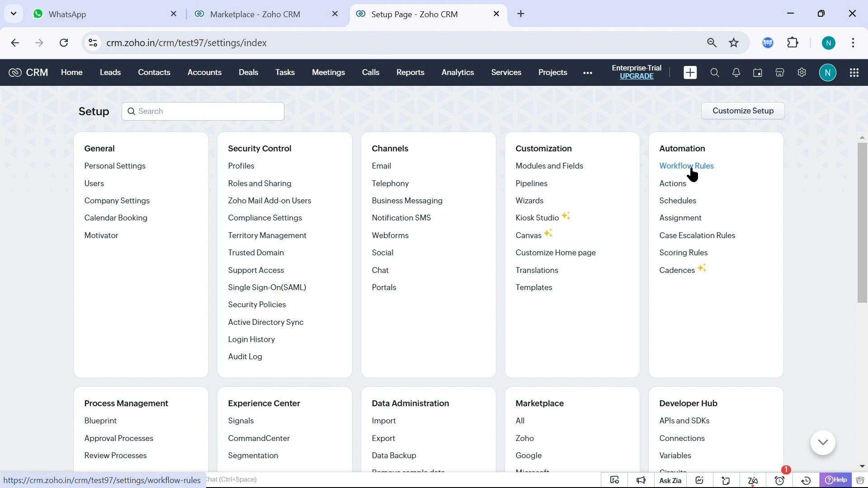Click the Marketplace store icon
Viewport: 868px width, 488px height.
(x=780, y=72)
